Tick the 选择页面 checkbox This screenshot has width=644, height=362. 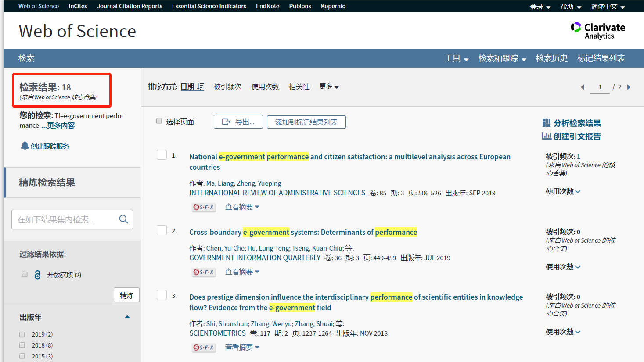[x=159, y=121]
